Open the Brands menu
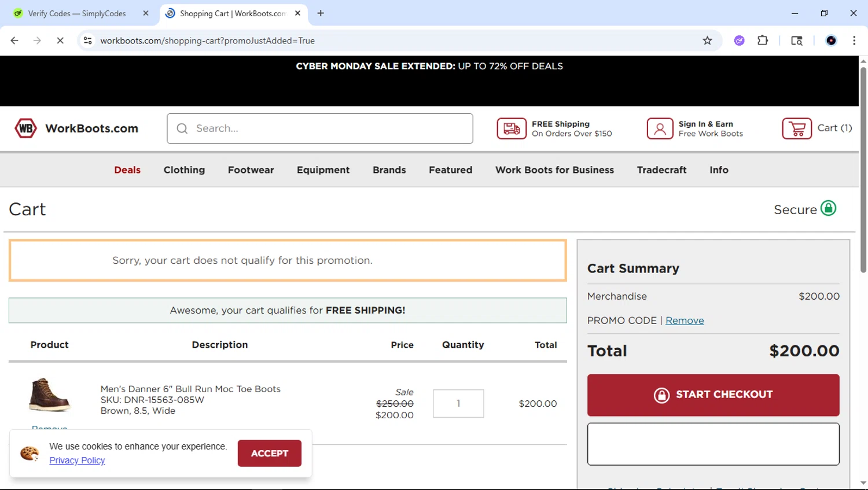This screenshot has height=490, width=868. click(x=389, y=170)
